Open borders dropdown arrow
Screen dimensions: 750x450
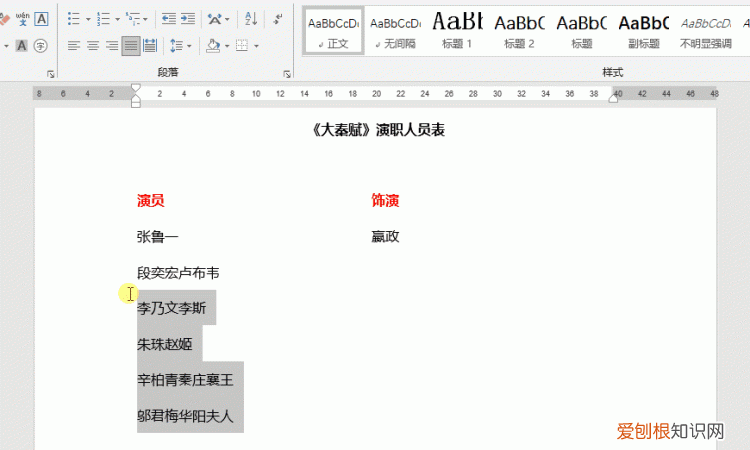click(x=256, y=46)
